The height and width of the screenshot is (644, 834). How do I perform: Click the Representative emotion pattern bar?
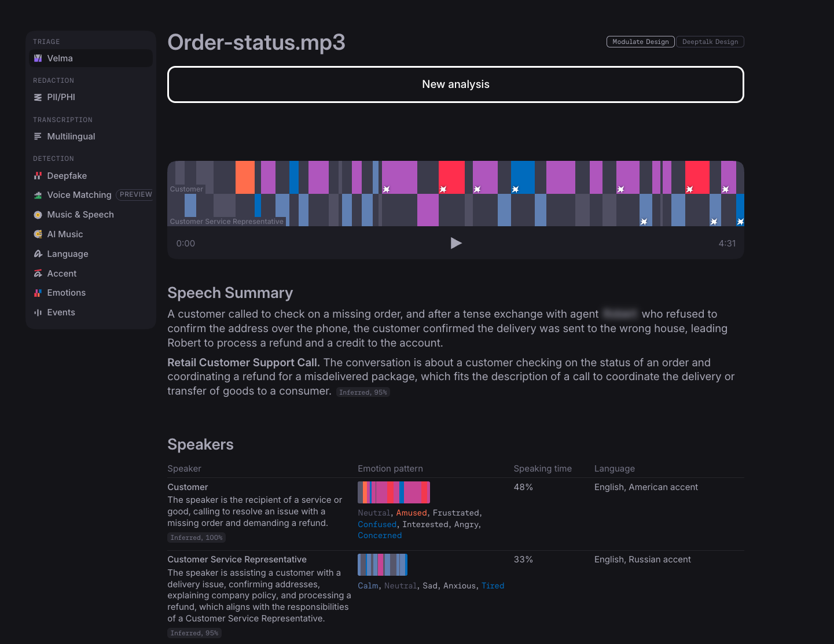point(383,565)
